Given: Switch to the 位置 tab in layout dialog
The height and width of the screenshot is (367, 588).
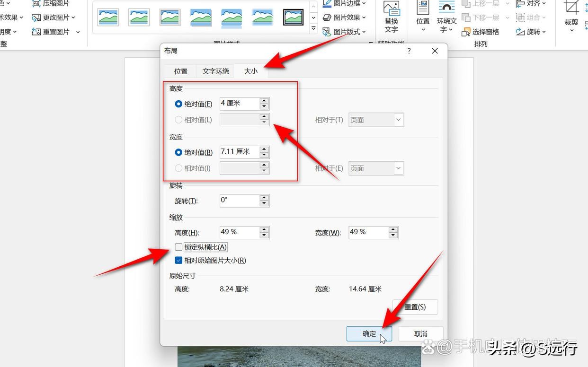Looking at the screenshot, I should pyautogui.click(x=181, y=71).
